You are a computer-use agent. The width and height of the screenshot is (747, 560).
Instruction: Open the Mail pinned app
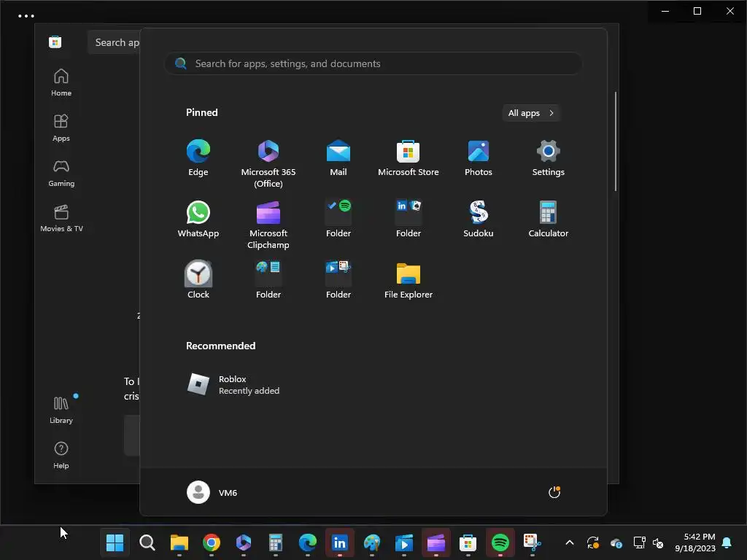pos(338,158)
